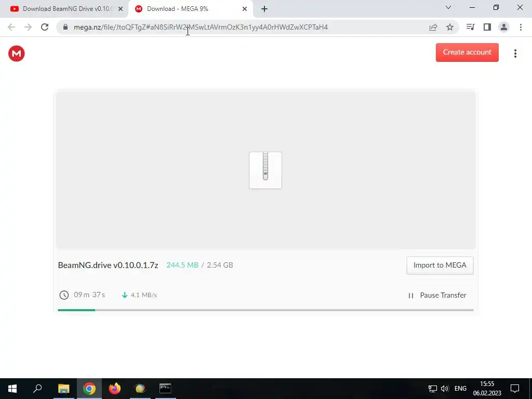Screen dimensions: 532x399
Task: Click the taskbar clock showing 15:55
Action: [x=487, y=389]
